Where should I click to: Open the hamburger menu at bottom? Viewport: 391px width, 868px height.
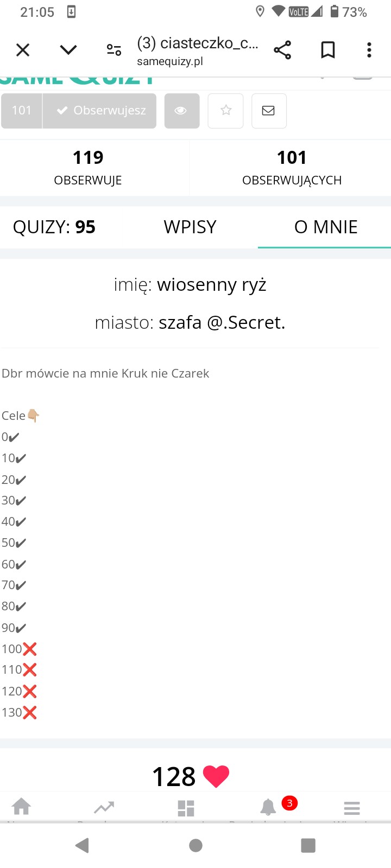(352, 808)
